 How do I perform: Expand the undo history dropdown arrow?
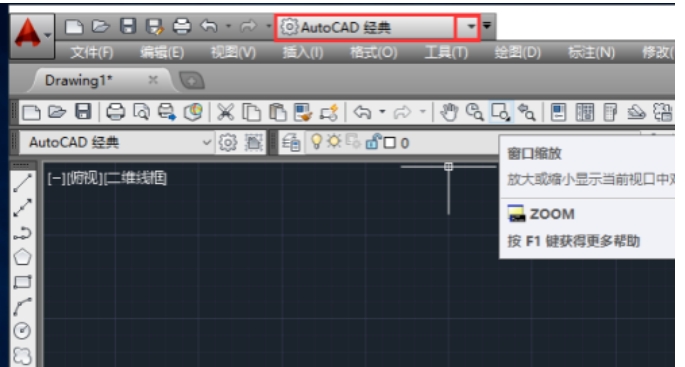228,26
